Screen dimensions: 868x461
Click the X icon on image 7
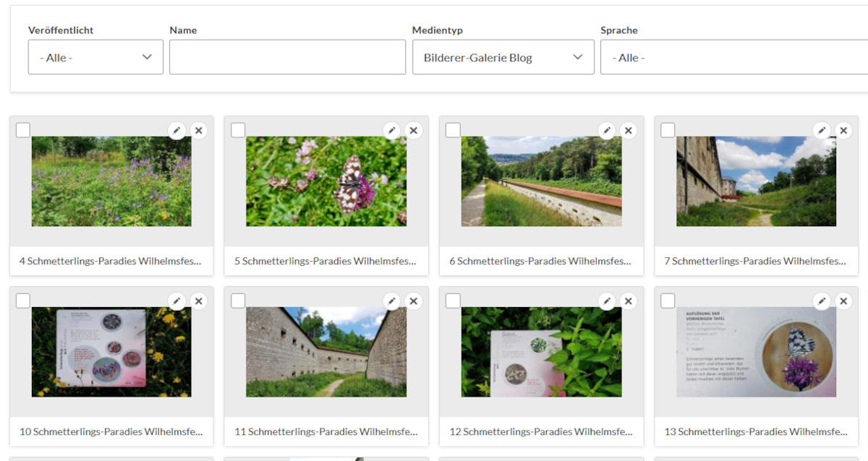coord(843,130)
